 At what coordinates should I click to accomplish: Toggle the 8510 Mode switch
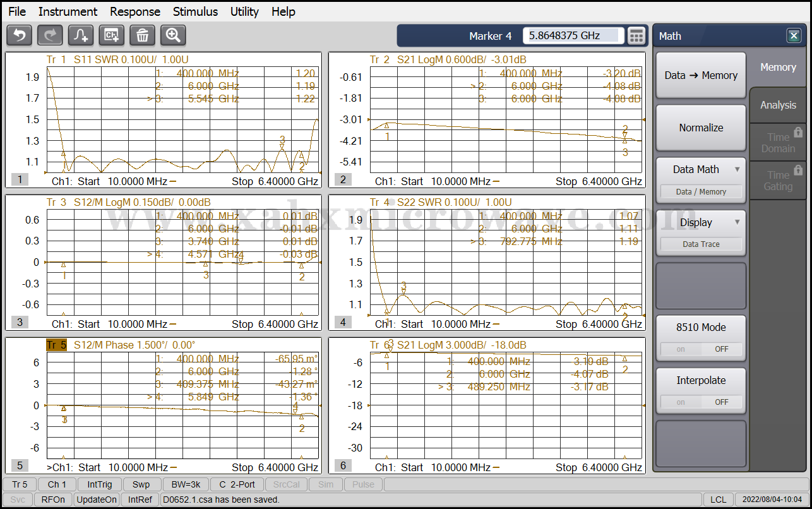(701, 349)
